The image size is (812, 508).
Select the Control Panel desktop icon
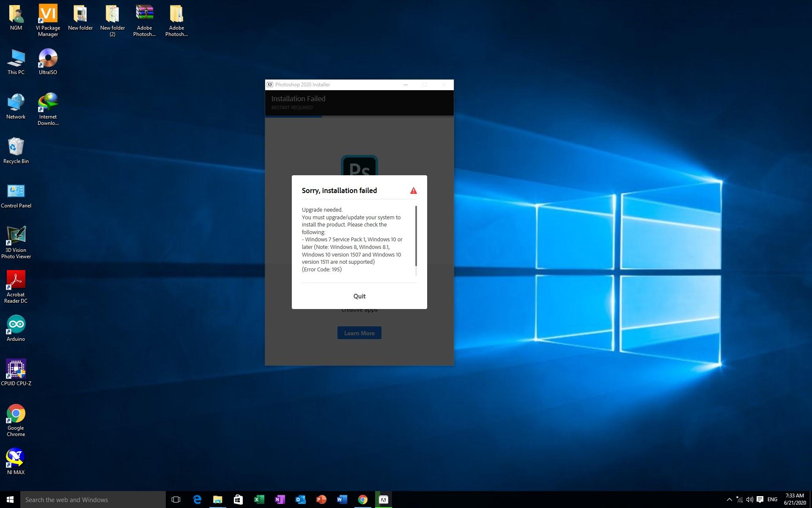[x=16, y=196]
